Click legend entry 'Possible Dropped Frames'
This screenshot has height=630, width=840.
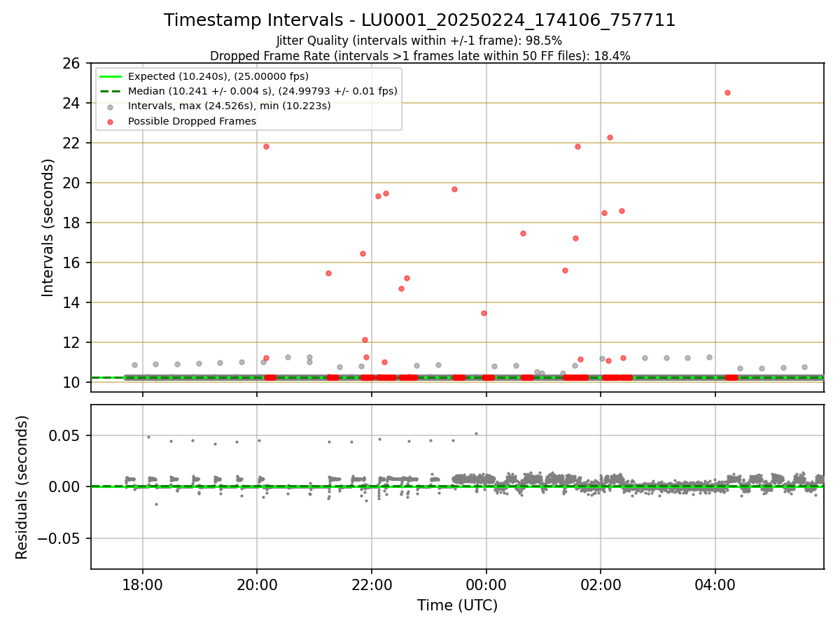click(x=192, y=121)
